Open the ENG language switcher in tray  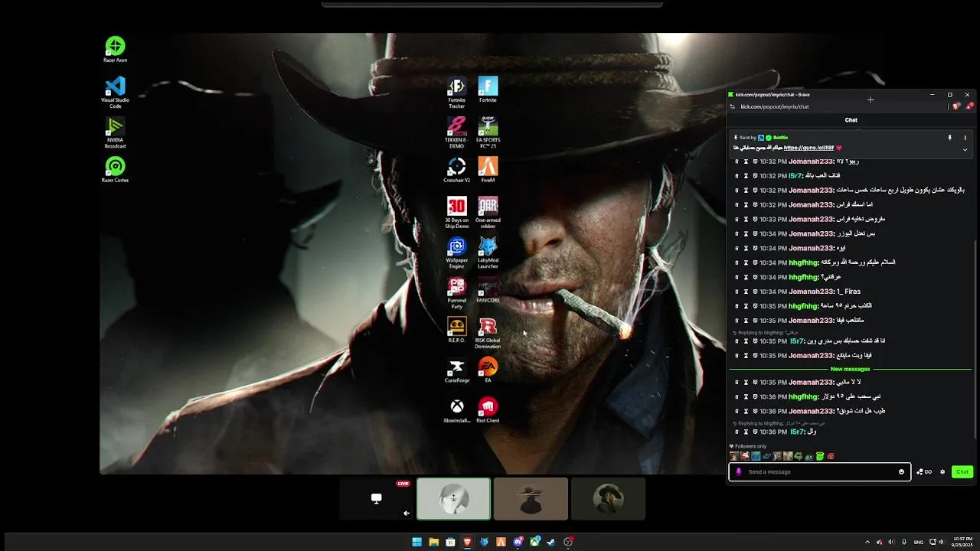tap(918, 542)
